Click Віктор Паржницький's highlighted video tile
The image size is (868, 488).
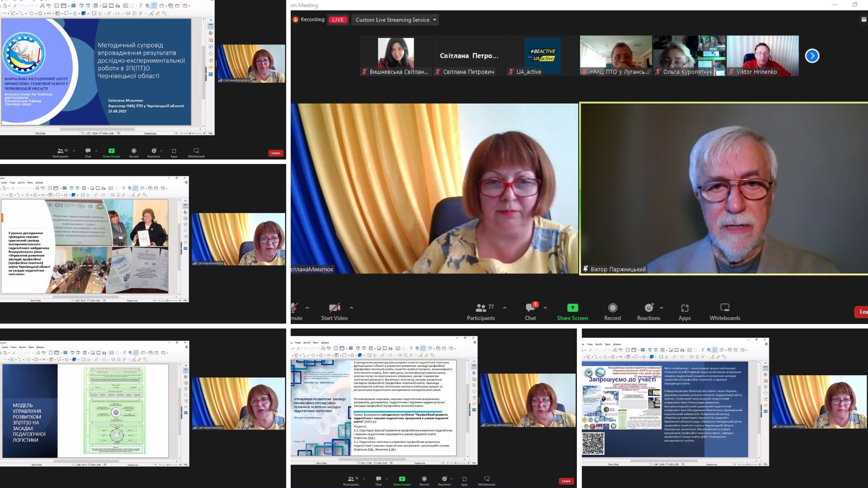723,188
